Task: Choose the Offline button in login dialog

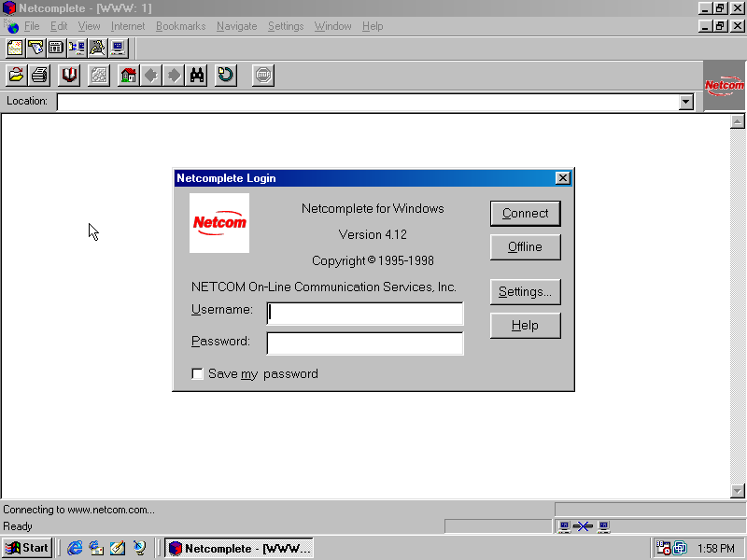Action: tap(525, 247)
